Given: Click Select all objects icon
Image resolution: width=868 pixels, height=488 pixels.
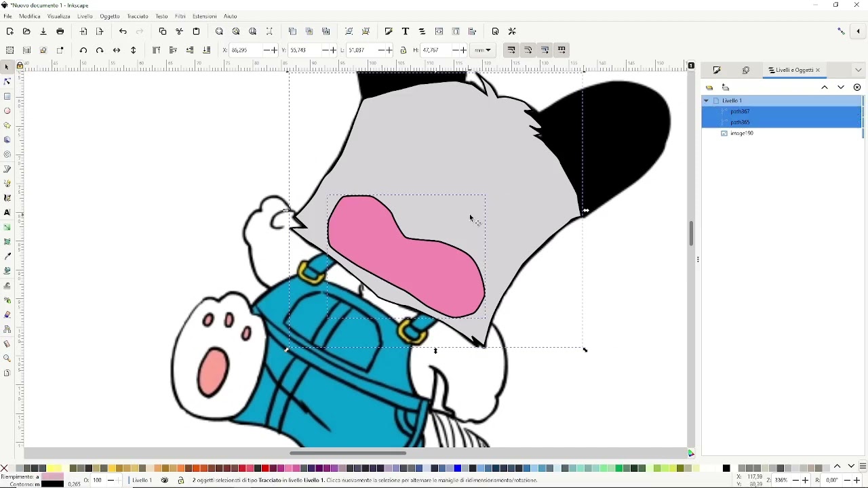Looking at the screenshot, I should pos(9,50).
